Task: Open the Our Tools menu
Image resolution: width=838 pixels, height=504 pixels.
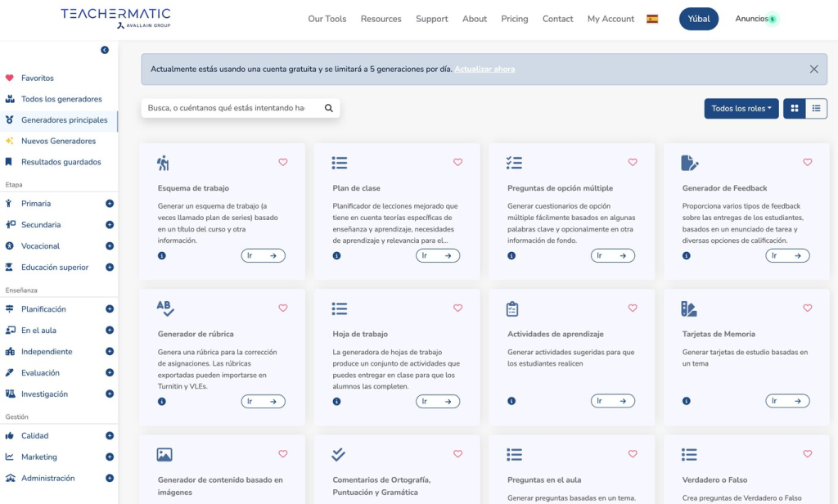Action: (327, 19)
